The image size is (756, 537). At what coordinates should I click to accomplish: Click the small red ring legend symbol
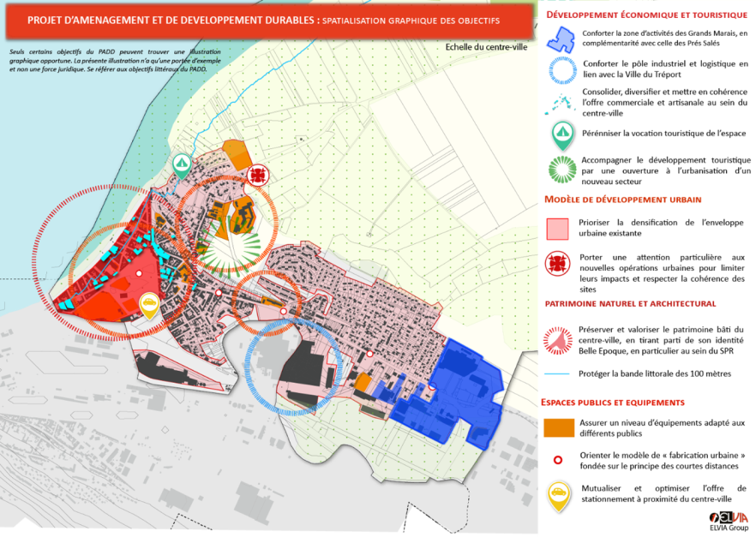560,460
